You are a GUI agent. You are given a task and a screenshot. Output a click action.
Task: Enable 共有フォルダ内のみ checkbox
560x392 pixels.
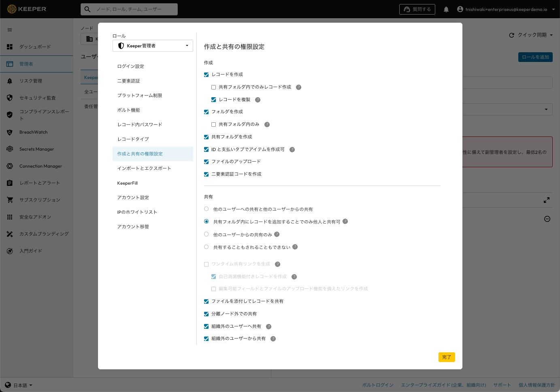click(x=213, y=124)
